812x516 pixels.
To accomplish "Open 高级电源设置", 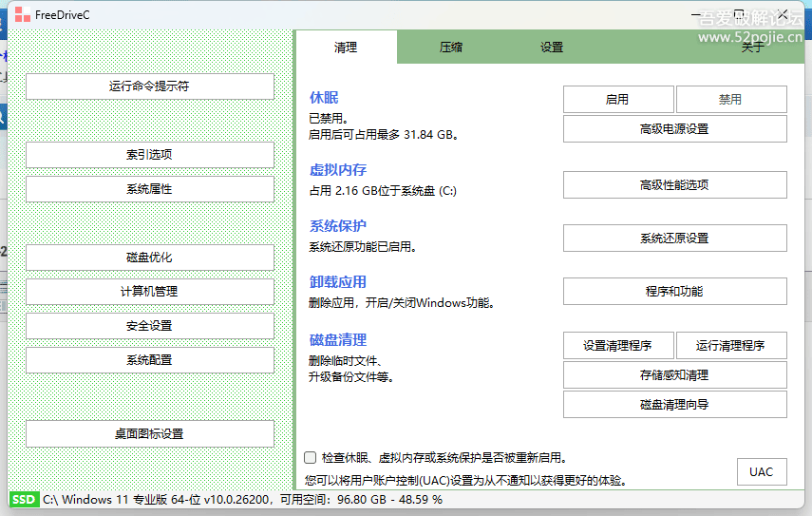I will (x=675, y=128).
